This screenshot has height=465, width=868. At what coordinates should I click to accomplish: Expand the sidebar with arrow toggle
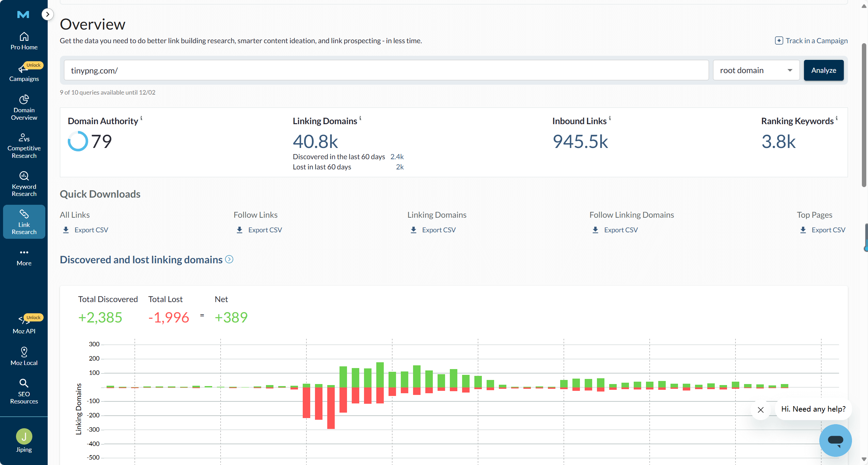48,14
